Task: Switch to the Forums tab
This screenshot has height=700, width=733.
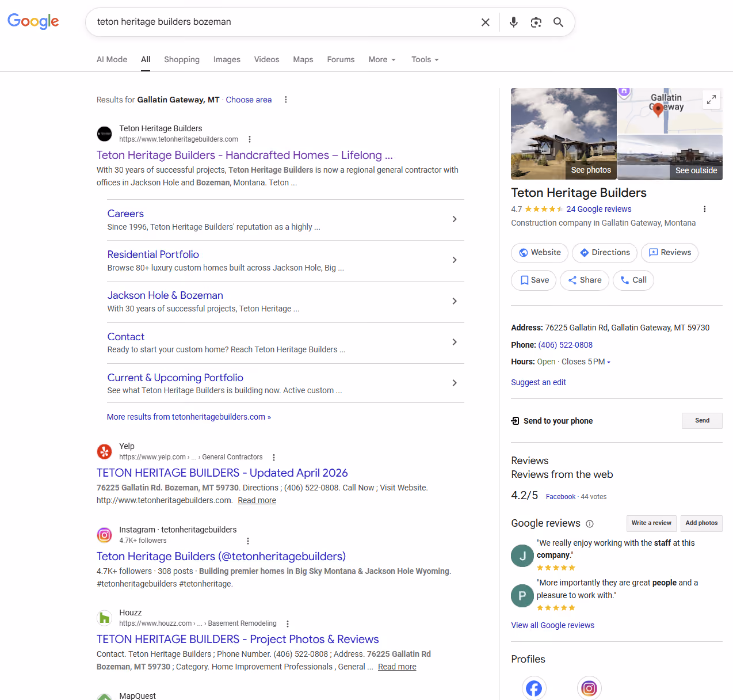Action: (x=341, y=59)
